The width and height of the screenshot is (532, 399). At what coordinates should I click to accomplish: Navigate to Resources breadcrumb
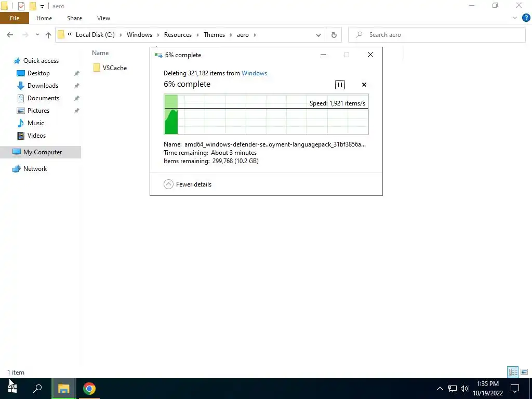pos(178,35)
